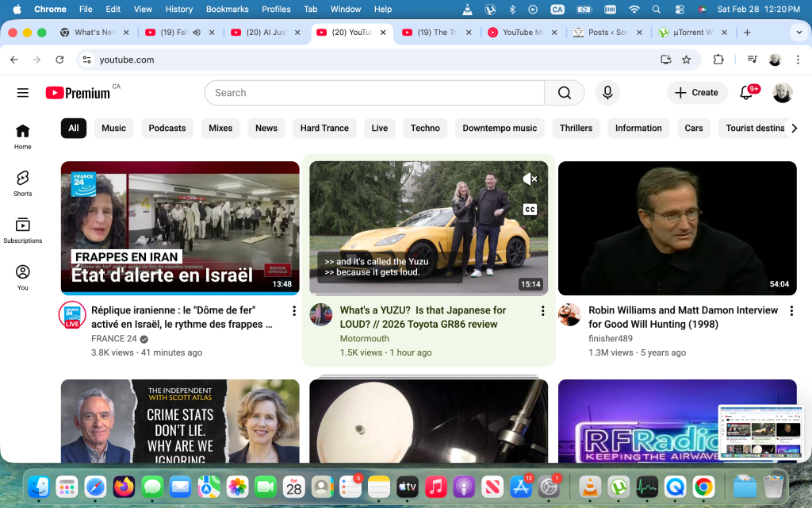Open the YouTube hamburger guide menu
This screenshot has height=508, width=812.
(x=22, y=93)
